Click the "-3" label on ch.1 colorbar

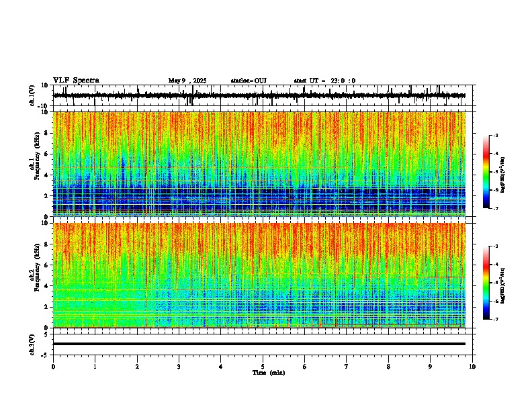point(496,136)
